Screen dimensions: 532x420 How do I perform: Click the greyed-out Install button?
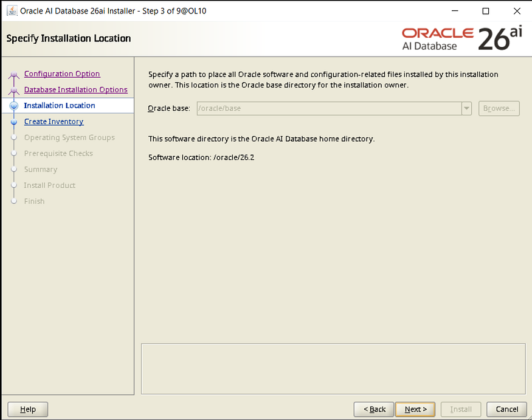(x=461, y=410)
